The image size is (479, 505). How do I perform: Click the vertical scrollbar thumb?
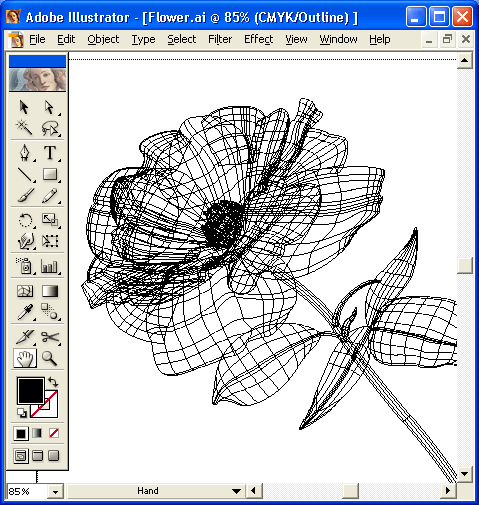click(x=465, y=265)
